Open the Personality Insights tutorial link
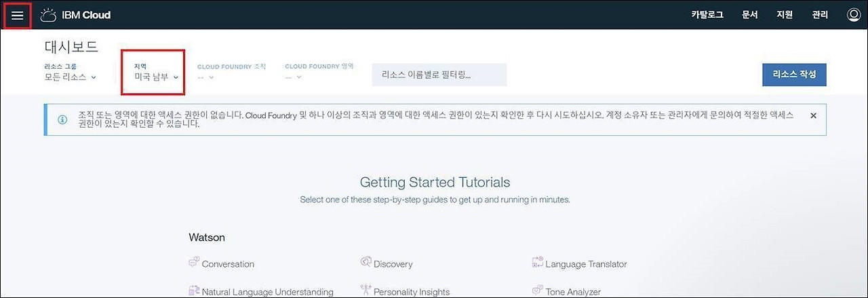 coord(412,292)
